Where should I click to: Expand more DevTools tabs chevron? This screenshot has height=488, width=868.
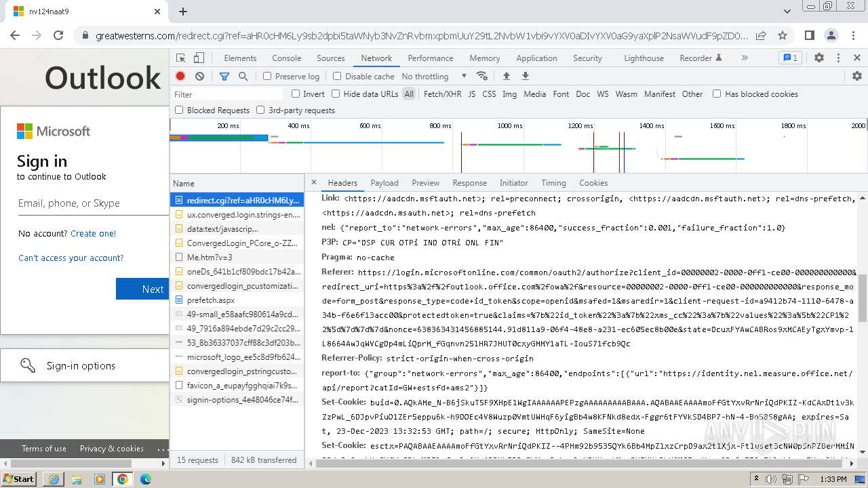[x=745, y=58]
